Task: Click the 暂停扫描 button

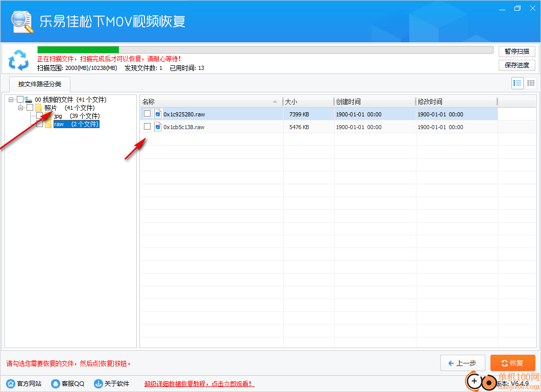Action: pos(517,52)
